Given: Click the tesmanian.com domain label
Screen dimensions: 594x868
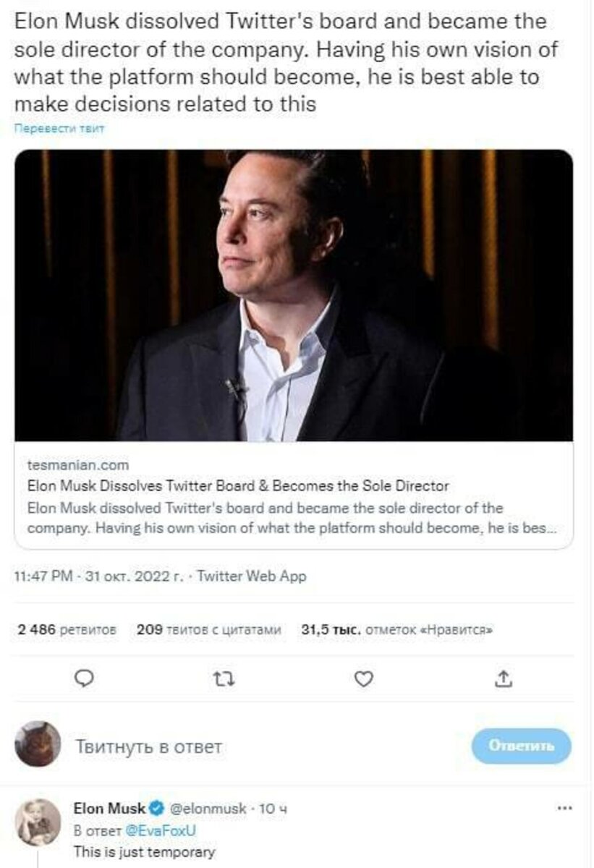Looking at the screenshot, I should coord(77,465).
